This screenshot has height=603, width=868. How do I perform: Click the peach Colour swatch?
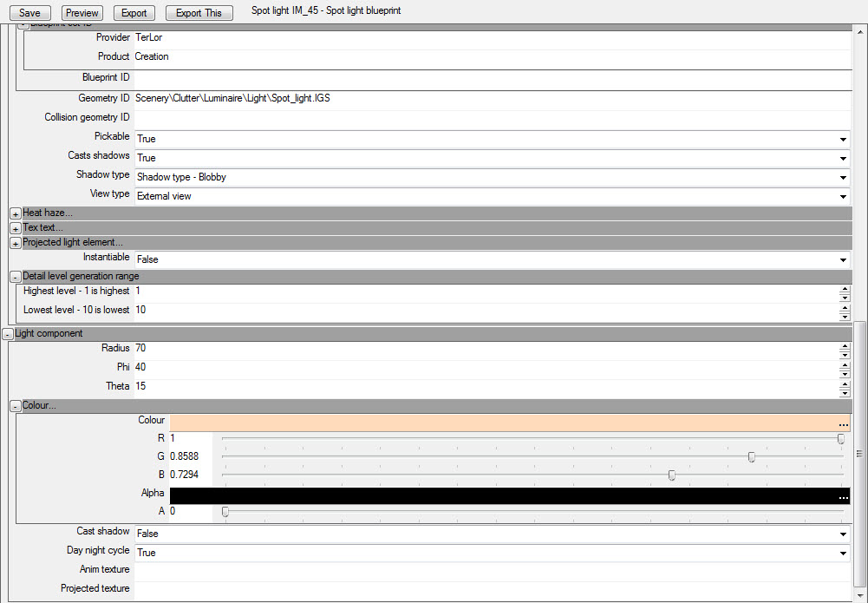[509, 423]
